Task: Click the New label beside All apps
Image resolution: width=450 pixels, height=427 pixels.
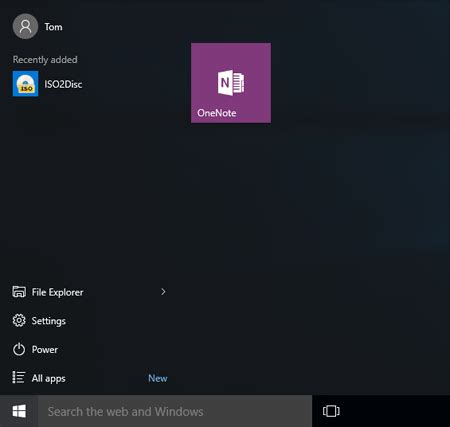Action: tap(158, 378)
